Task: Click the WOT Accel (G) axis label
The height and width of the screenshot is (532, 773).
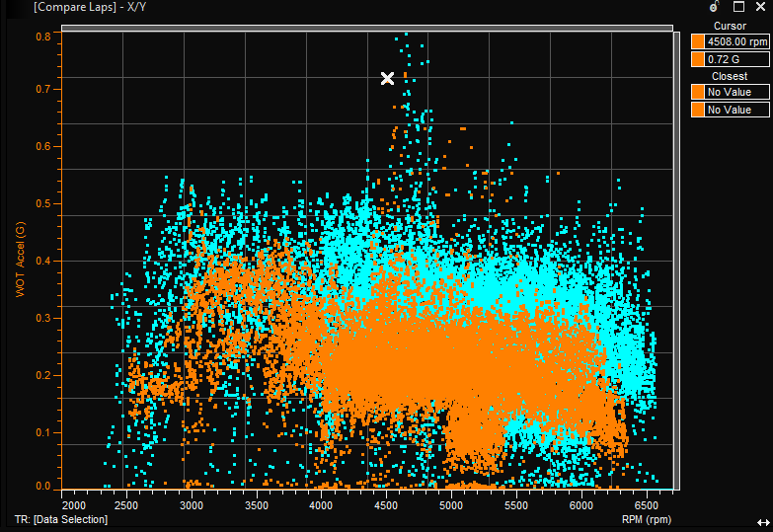Action: pyautogui.click(x=19, y=260)
